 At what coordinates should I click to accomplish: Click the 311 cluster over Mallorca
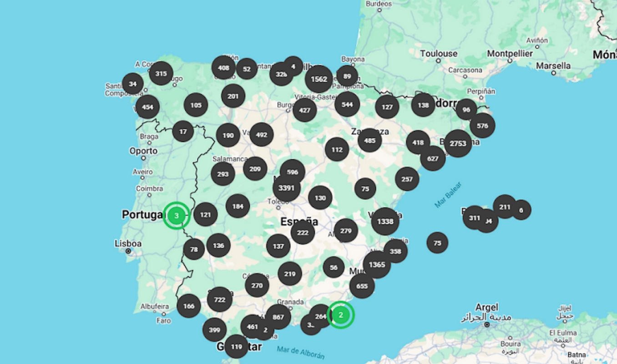pyautogui.click(x=474, y=218)
